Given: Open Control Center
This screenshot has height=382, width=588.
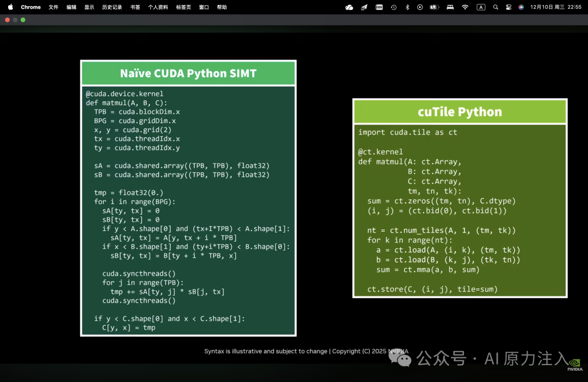Looking at the screenshot, I should 509,7.
